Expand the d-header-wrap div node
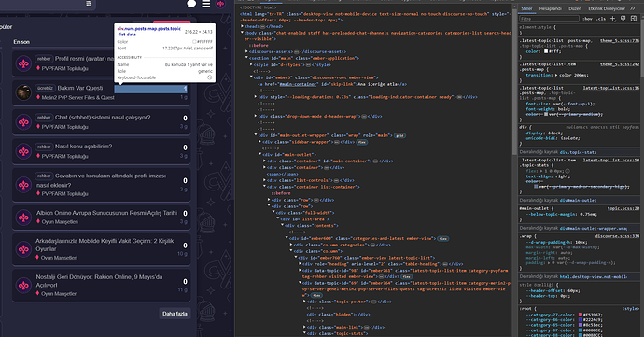Viewport: 644px width, 337px height. tap(256, 117)
